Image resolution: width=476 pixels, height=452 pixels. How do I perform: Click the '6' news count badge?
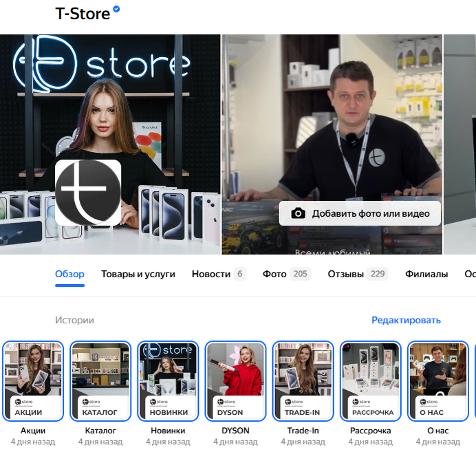240,274
